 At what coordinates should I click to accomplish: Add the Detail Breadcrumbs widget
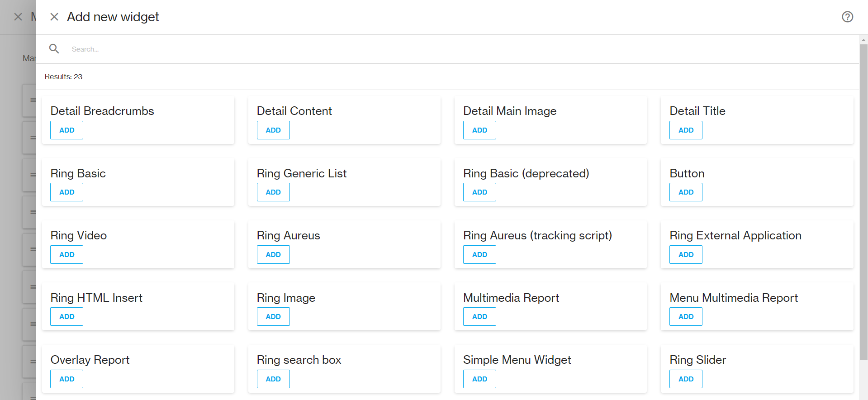66,130
